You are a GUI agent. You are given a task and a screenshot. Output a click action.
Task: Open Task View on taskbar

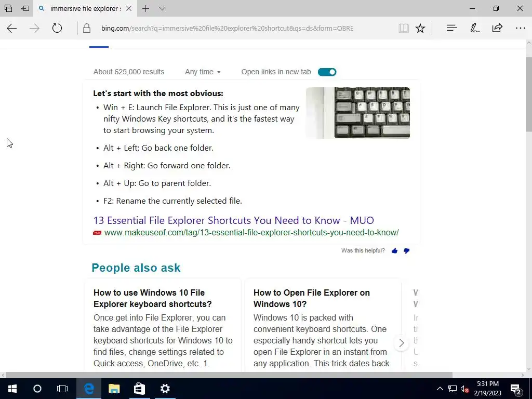click(62, 389)
